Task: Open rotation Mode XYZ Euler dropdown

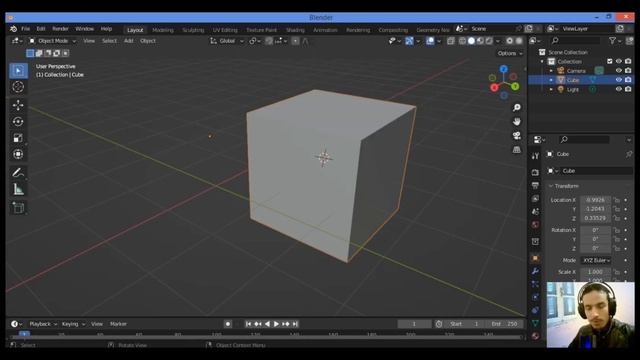Action: pyautogui.click(x=596, y=260)
